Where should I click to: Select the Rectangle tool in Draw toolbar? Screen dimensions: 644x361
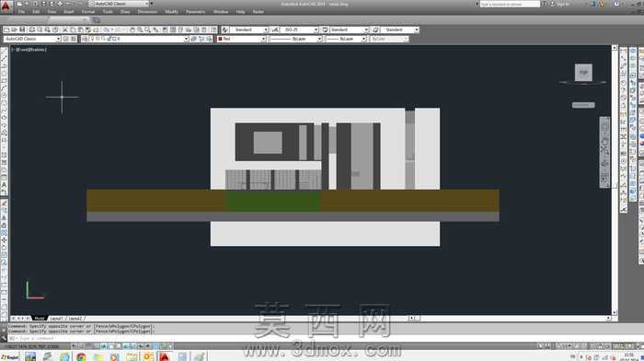tap(4, 81)
